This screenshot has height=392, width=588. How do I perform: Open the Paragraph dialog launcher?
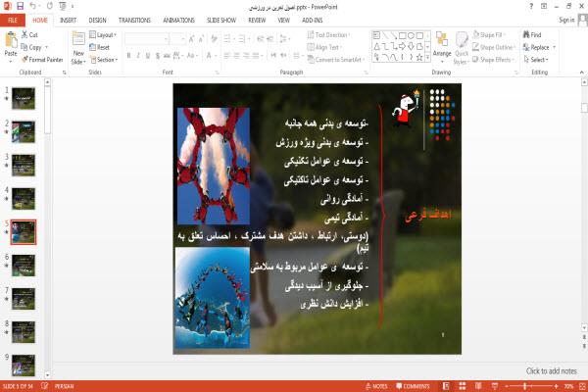pos(366,73)
